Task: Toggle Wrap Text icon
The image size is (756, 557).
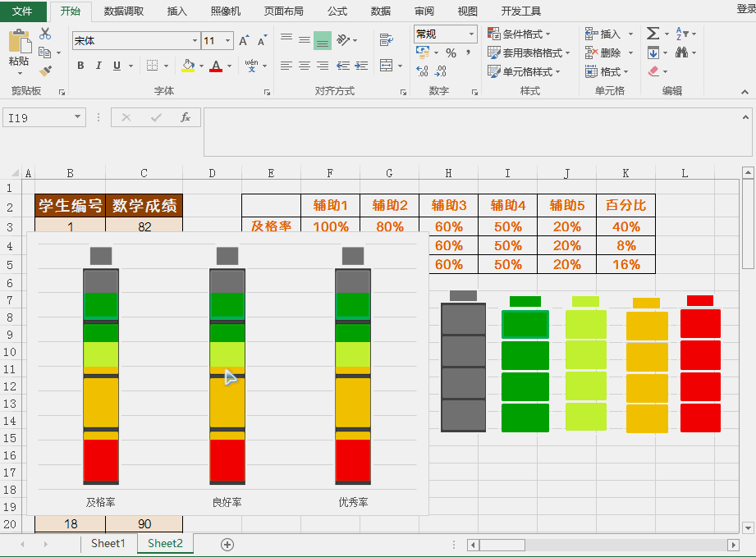Action: [386, 39]
